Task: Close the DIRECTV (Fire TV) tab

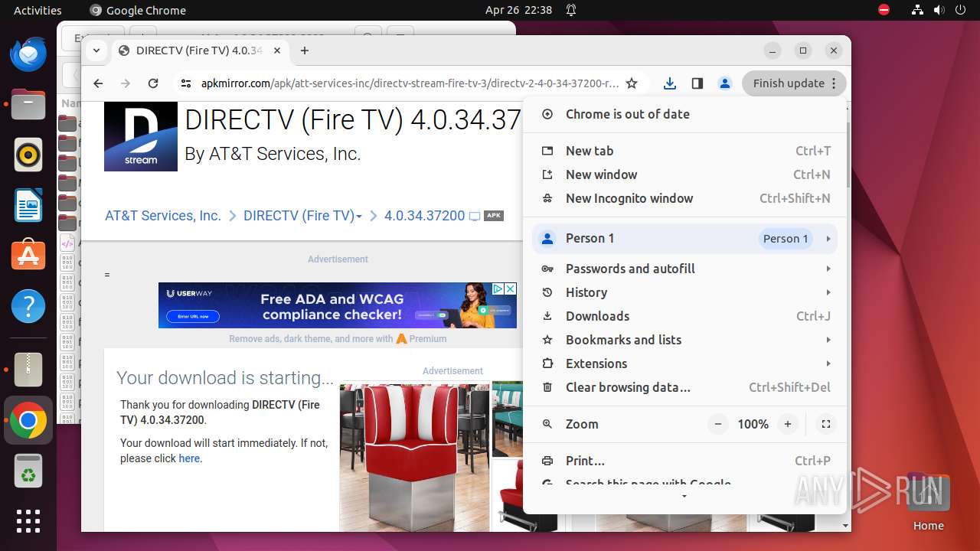Action: pyautogui.click(x=277, y=51)
